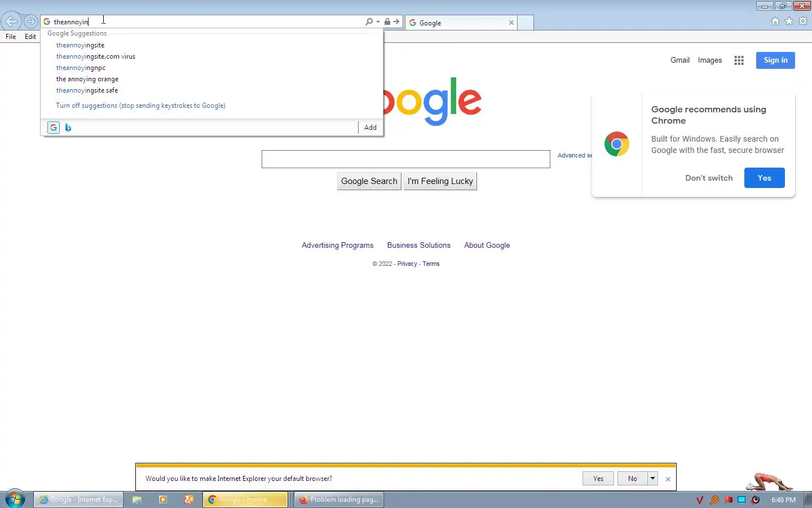Click the 6:40 PM taskbar clock

tap(783, 500)
